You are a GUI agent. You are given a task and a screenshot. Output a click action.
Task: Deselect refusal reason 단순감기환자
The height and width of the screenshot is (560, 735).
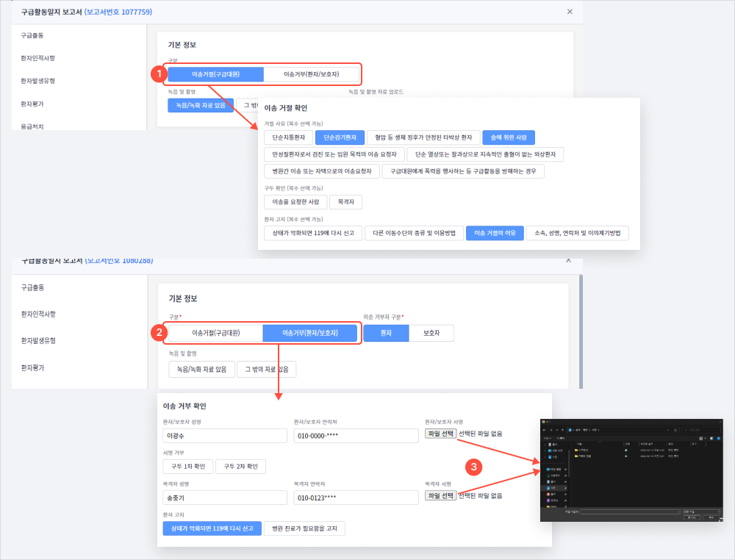click(340, 137)
